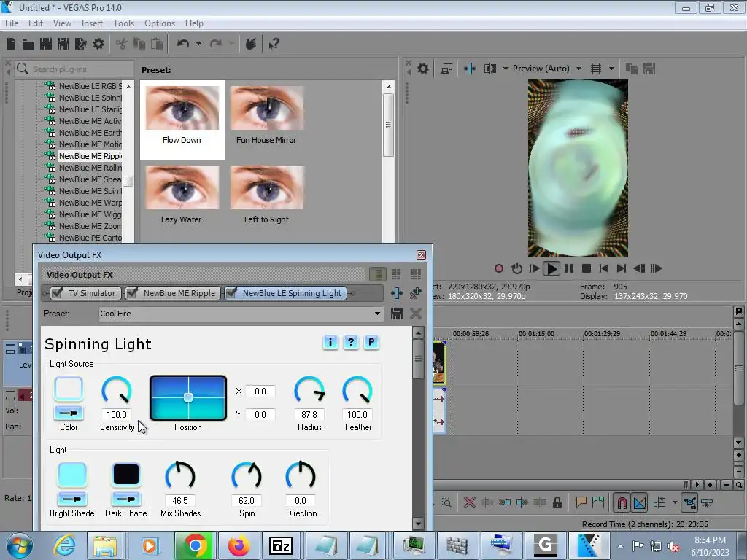
Task: Launch Firefox from the taskbar
Action: pos(239,545)
